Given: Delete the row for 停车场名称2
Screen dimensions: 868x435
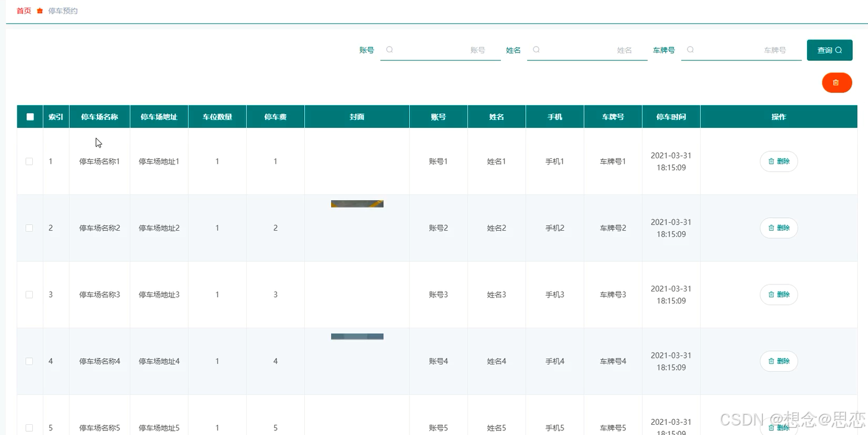Looking at the screenshot, I should point(778,228).
